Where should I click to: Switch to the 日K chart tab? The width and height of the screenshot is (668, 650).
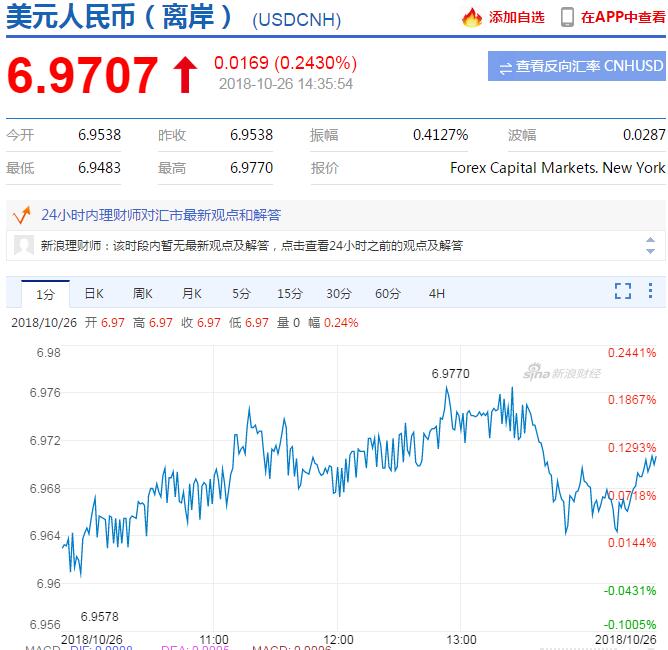[94, 294]
